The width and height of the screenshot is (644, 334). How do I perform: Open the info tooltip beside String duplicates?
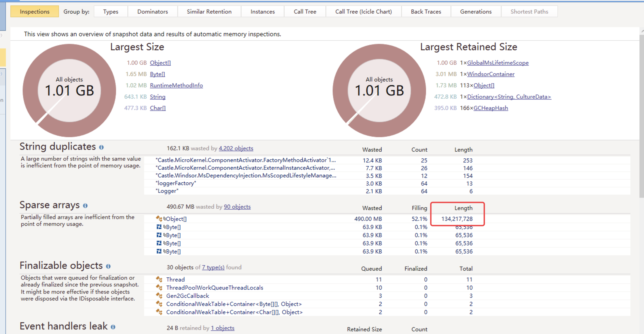click(x=102, y=148)
